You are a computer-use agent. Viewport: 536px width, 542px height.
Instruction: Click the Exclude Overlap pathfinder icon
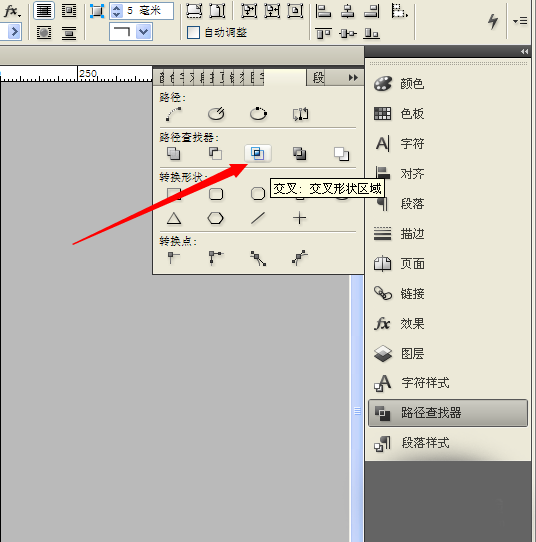point(300,153)
